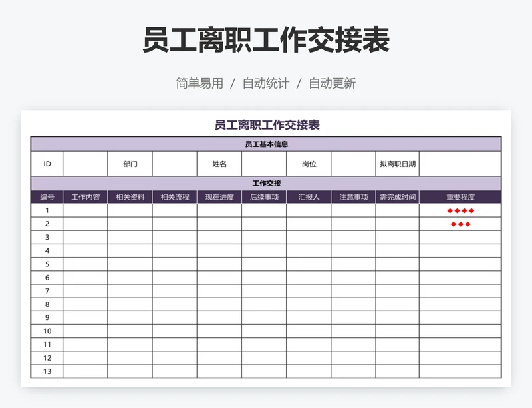The image size is (532, 408).
Task: Select row number 5 cell
Action: tap(47, 264)
